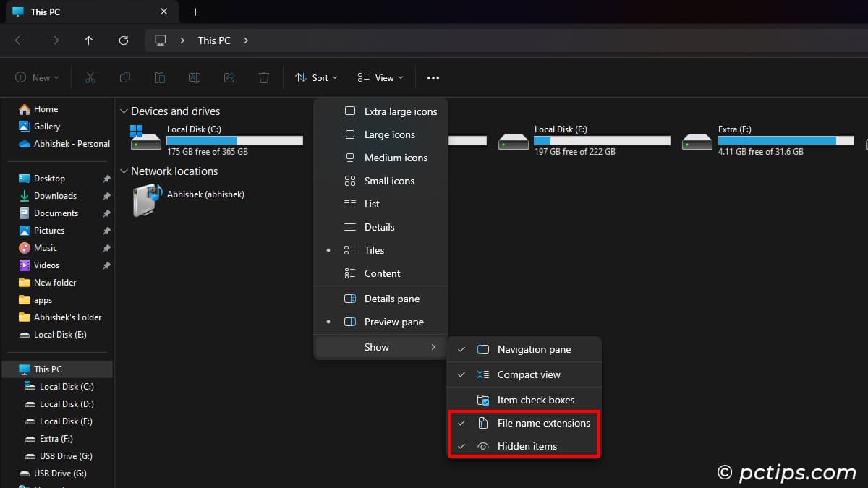This screenshot has height=488, width=868.
Task: Paste from clipboard using toolbar icon
Action: click(x=159, y=77)
